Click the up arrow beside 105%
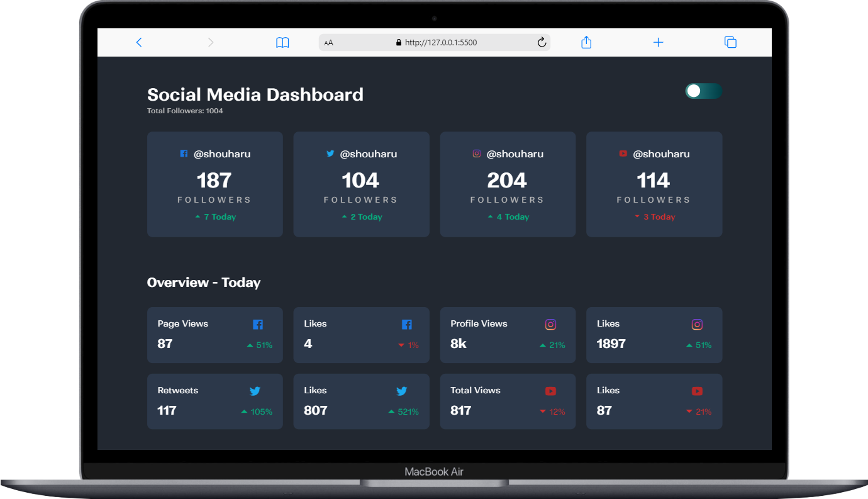Viewport: 868px width, 499px height. point(244,412)
